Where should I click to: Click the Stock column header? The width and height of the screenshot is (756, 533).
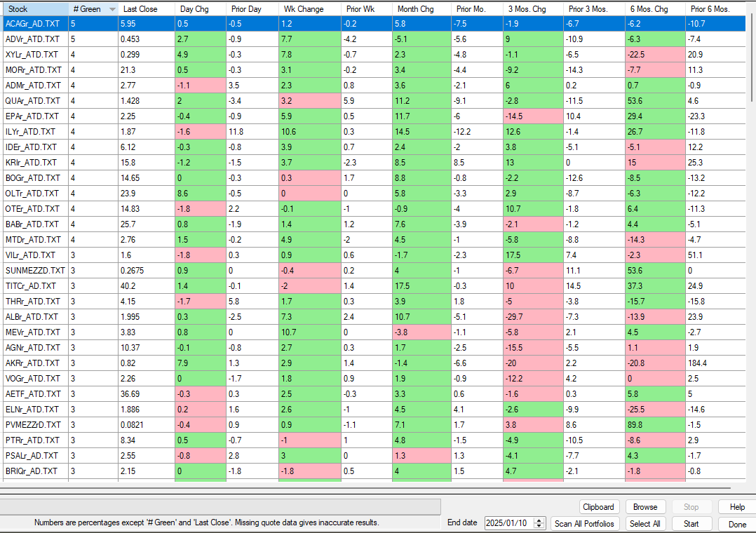point(34,9)
